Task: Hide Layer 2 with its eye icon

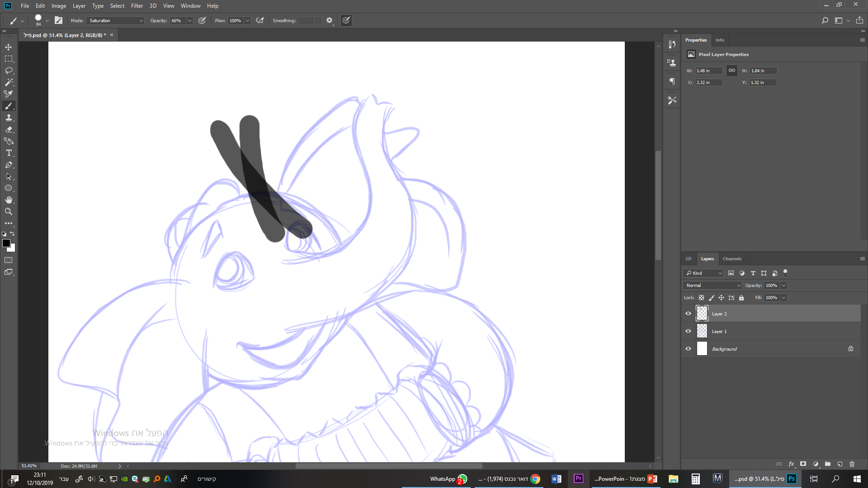Action: pyautogui.click(x=688, y=314)
